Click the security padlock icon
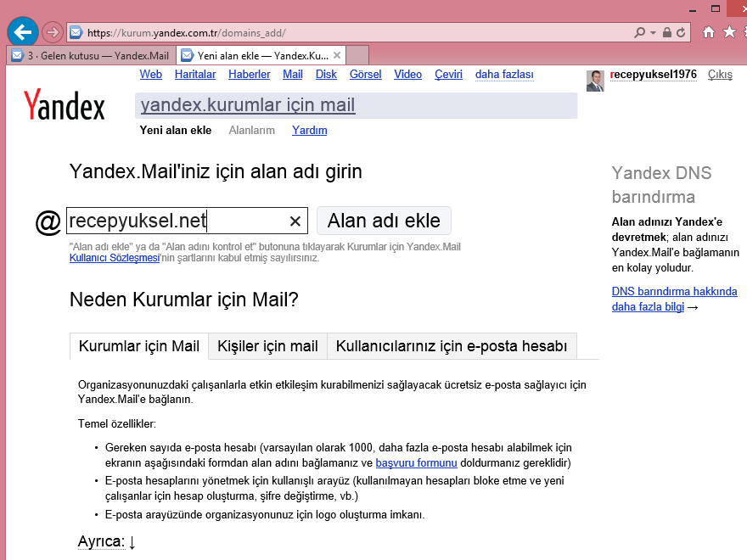 coord(667,32)
